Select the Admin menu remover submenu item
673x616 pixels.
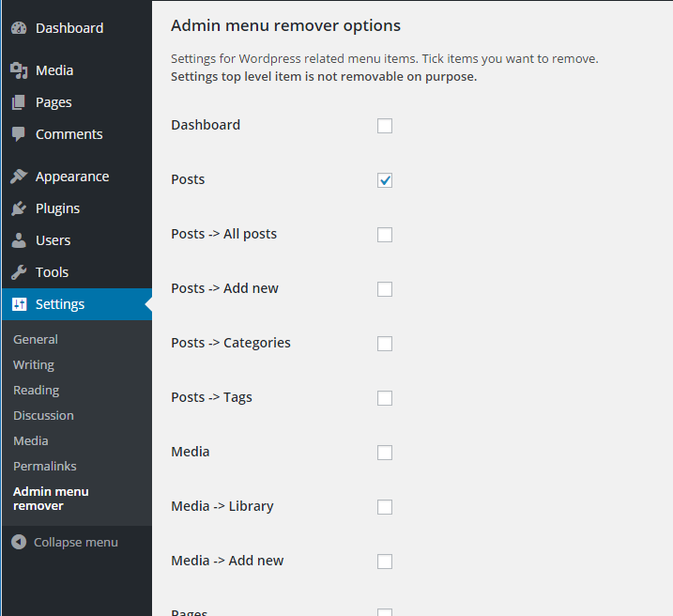51,499
